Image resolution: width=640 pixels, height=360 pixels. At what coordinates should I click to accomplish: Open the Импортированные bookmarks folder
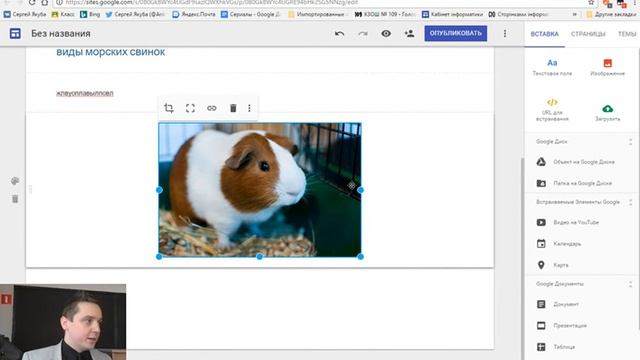316,14
